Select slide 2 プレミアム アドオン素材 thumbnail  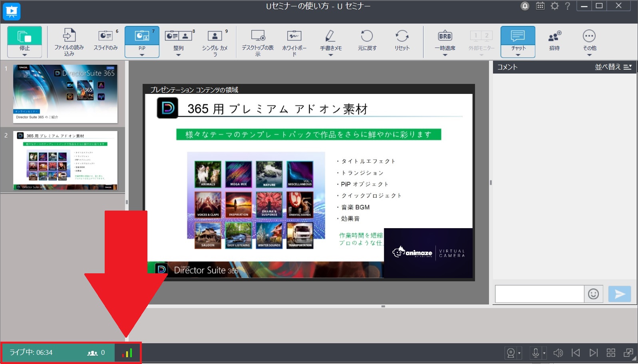point(66,160)
